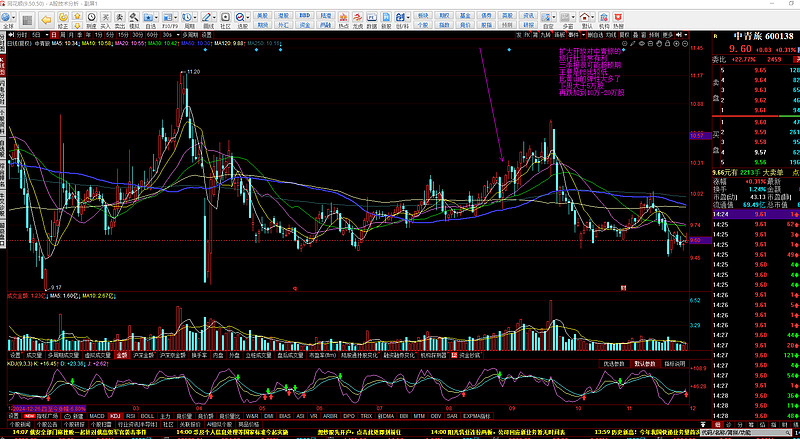
Task: Switch to the BOLL indicator tab
Action: point(148,415)
